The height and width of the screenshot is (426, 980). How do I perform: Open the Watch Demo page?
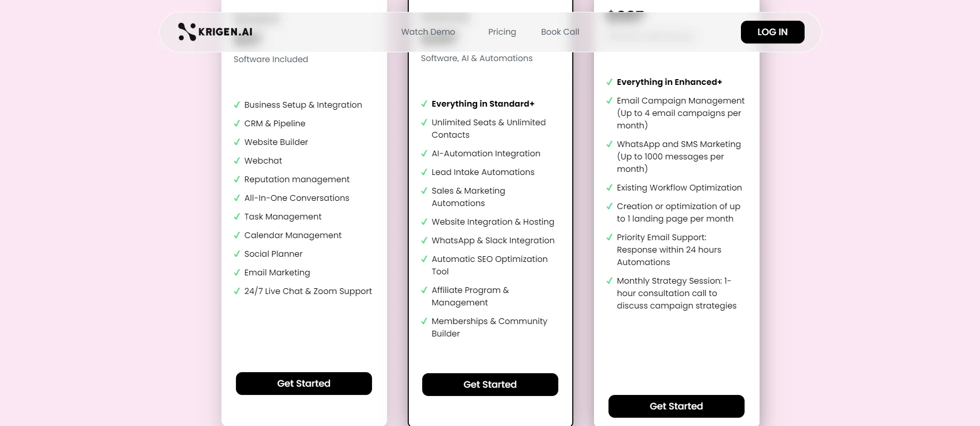point(428,32)
